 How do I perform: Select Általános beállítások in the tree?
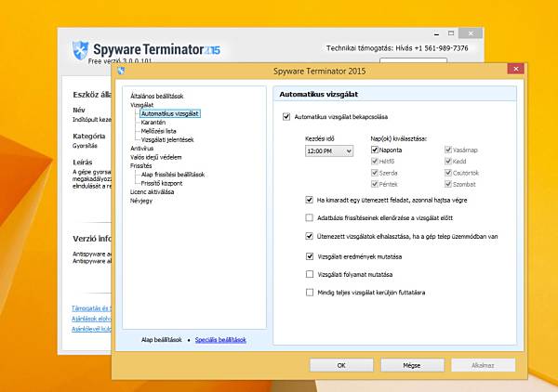156,96
